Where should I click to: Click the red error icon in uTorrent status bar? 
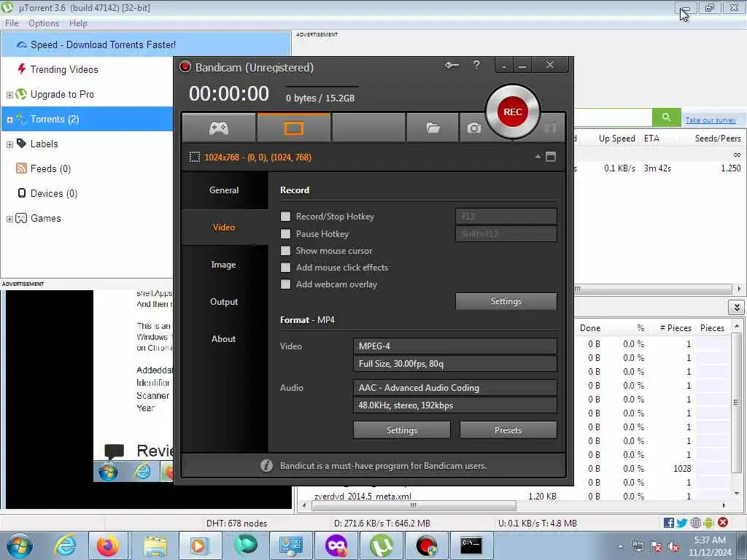point(723,522)
